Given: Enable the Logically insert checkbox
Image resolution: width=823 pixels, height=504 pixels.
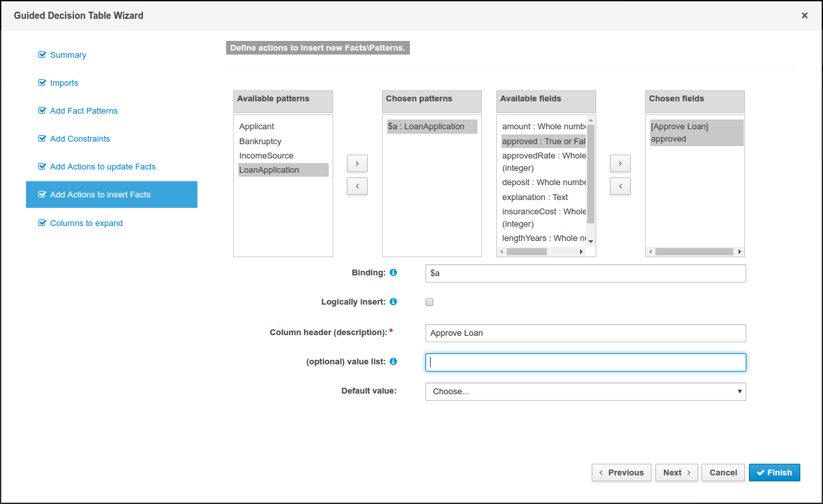Looking at the screenshot, I should 429,302.
